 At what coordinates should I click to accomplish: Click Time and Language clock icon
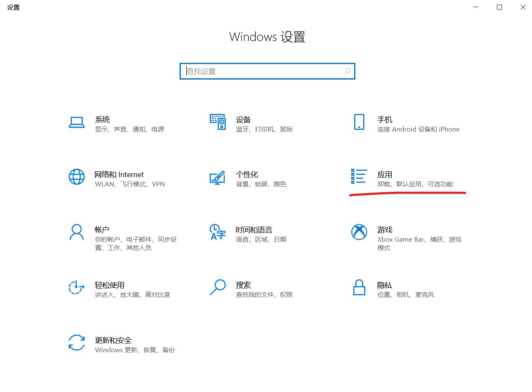(218, 232)
